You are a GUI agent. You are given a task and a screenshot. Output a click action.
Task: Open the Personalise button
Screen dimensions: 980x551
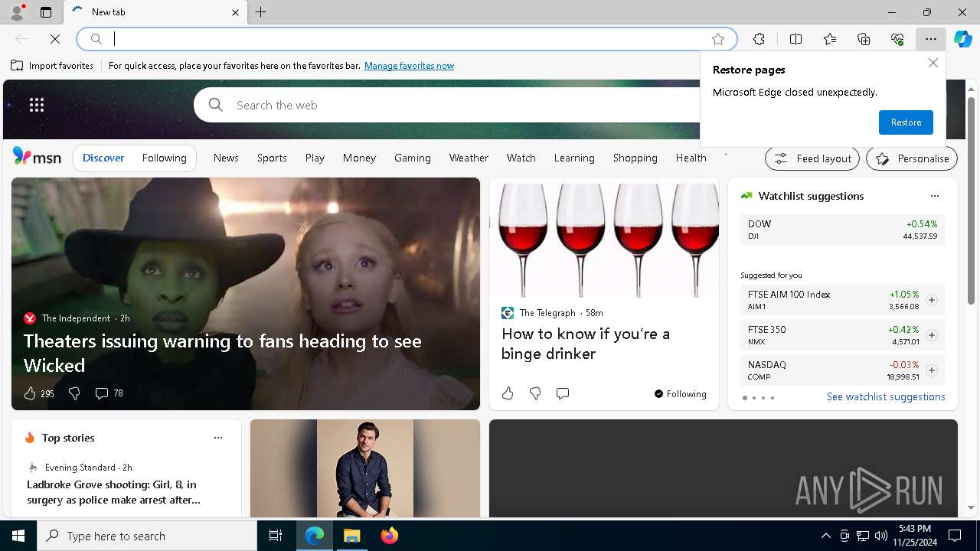pyautogui.click(x=912, y=158)
